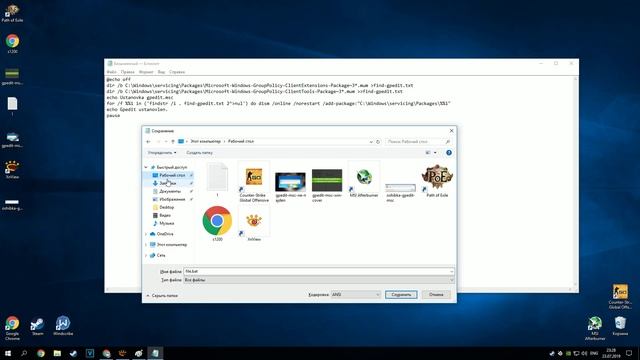
Task: Click the back arrow in the save dialog
Action: pos(148,142)
